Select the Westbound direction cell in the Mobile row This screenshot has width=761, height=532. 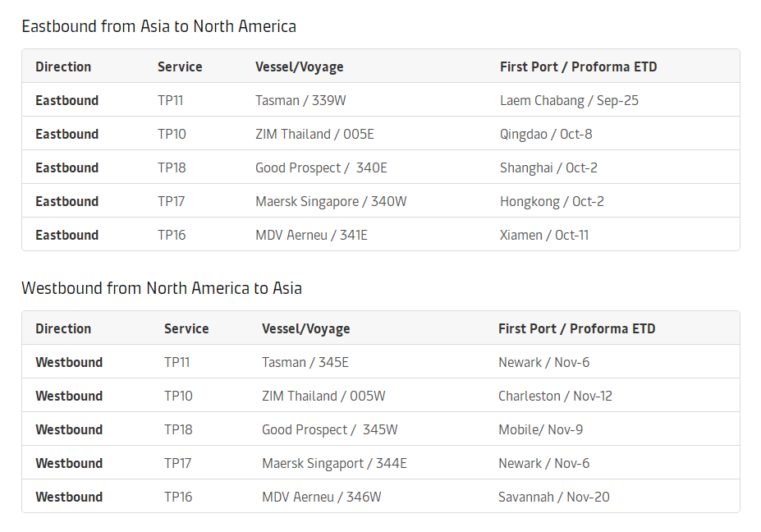(x=69, y=430)
